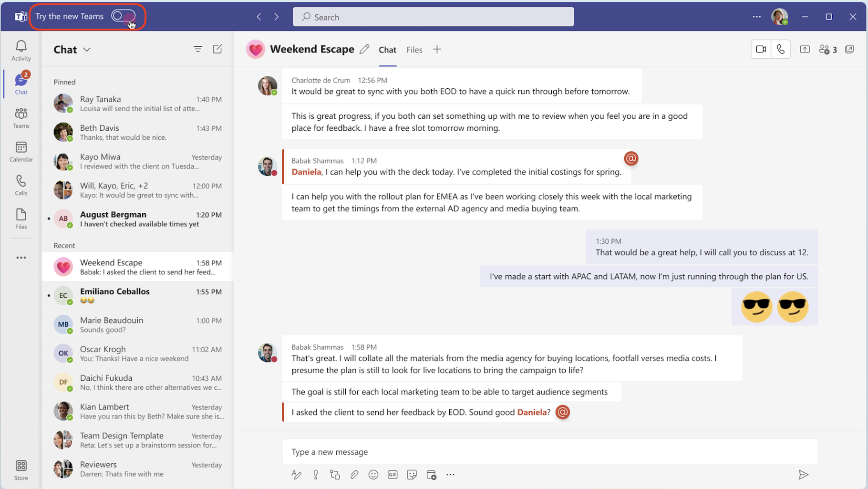Select Weekend Escape in Recent list
868x489 pixels.
[x=138, y=267]
